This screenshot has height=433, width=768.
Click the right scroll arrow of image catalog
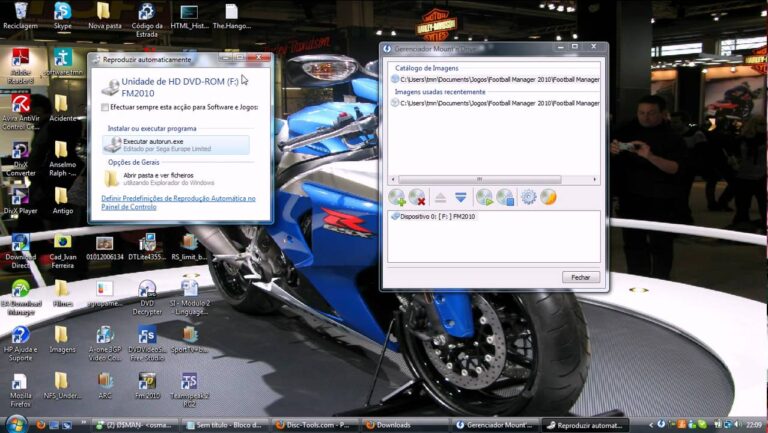click(595, 179)
